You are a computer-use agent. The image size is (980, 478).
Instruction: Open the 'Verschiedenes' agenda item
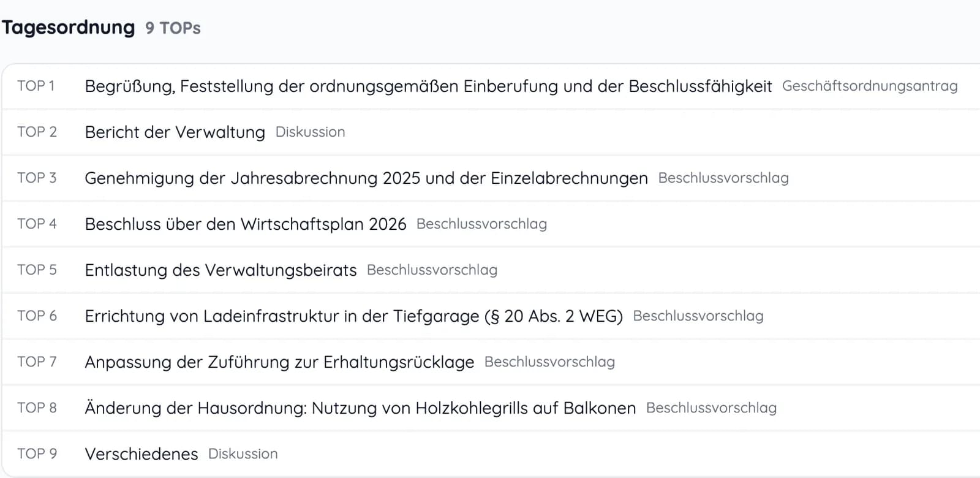pyautogui.click(x=141, y=454)
